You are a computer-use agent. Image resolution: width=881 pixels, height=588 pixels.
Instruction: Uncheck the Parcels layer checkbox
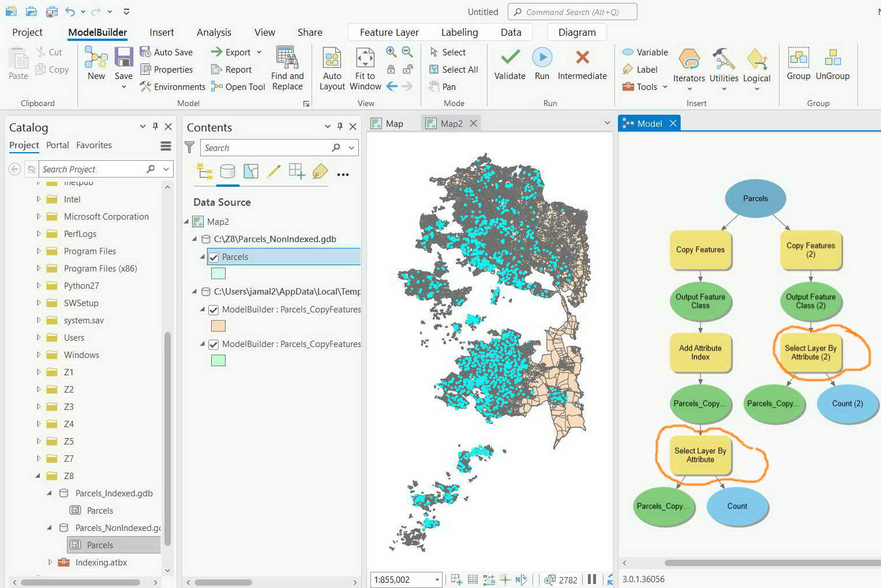pos(213,257)
